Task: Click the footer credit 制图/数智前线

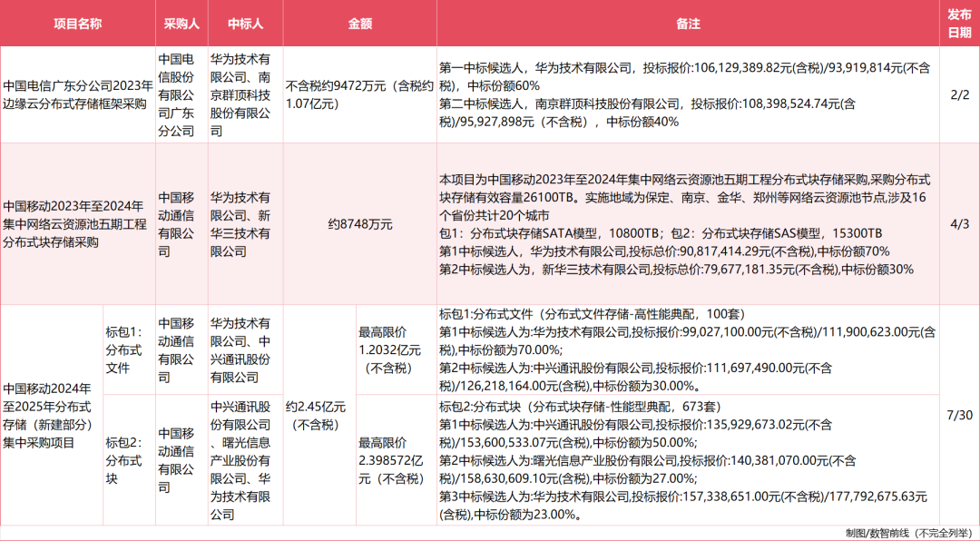Action: pos(909,532)
